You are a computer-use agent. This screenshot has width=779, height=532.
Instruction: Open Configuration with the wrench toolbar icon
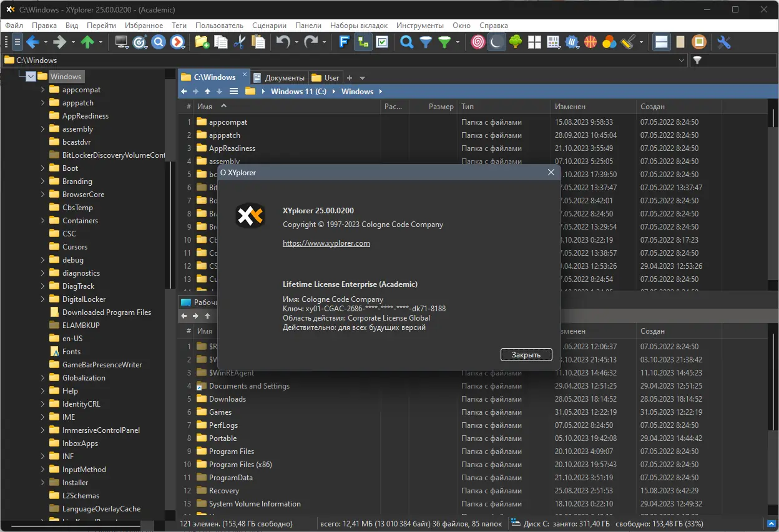pyautogui.click(x=723, y=42)
